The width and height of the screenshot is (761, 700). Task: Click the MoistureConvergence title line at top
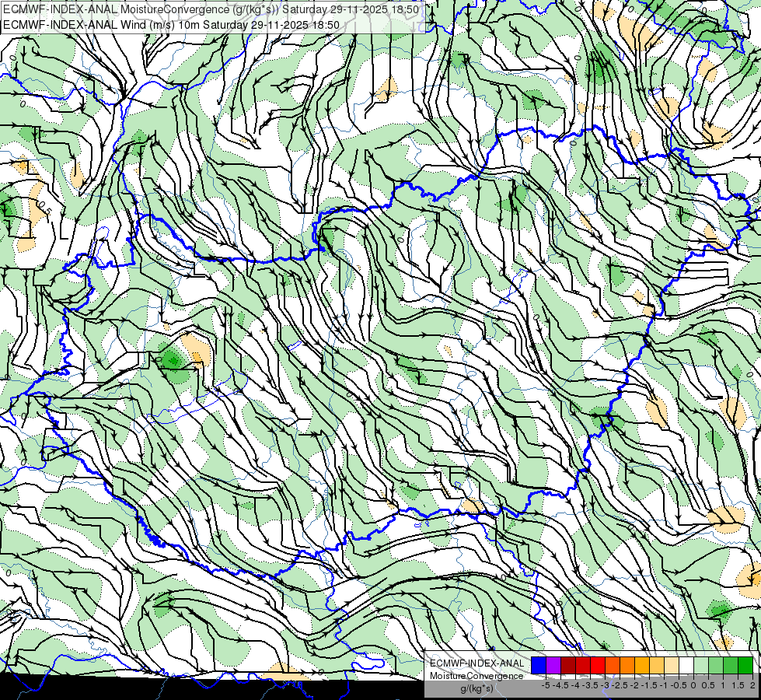pos(211,9)
